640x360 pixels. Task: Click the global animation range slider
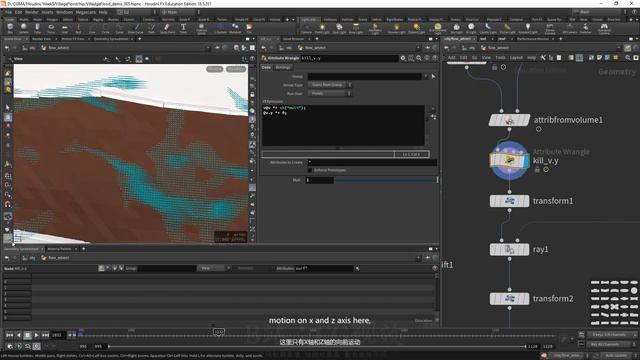tap(317, 346)
